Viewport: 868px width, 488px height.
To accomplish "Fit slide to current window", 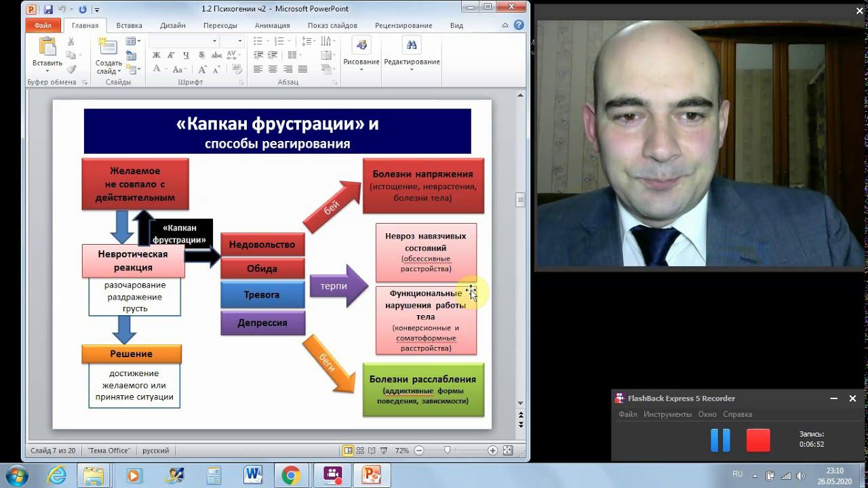I will pos(508,450).
